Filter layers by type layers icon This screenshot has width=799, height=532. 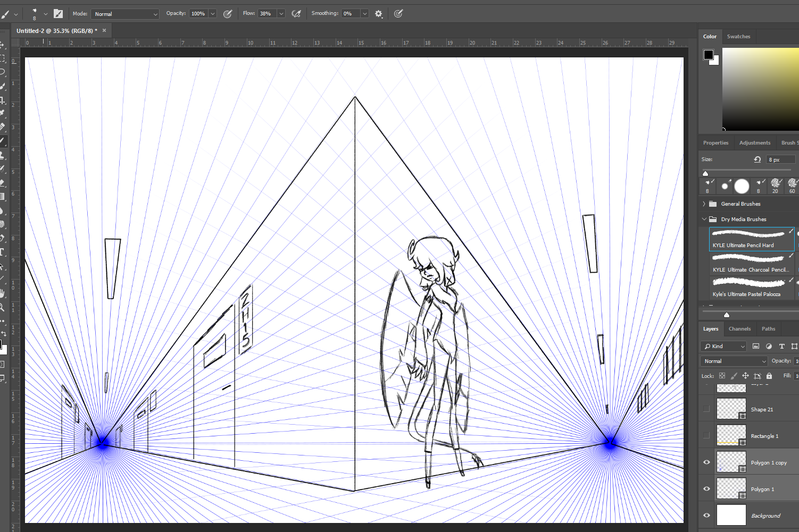click(781, 346)
